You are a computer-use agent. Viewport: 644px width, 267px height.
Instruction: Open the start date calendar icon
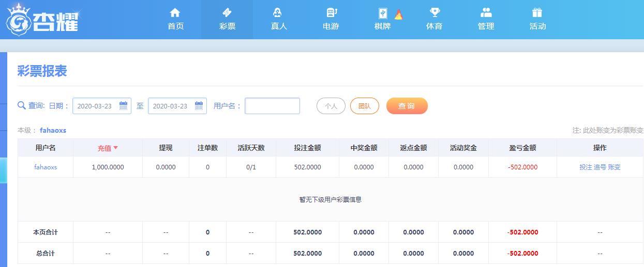123,105
